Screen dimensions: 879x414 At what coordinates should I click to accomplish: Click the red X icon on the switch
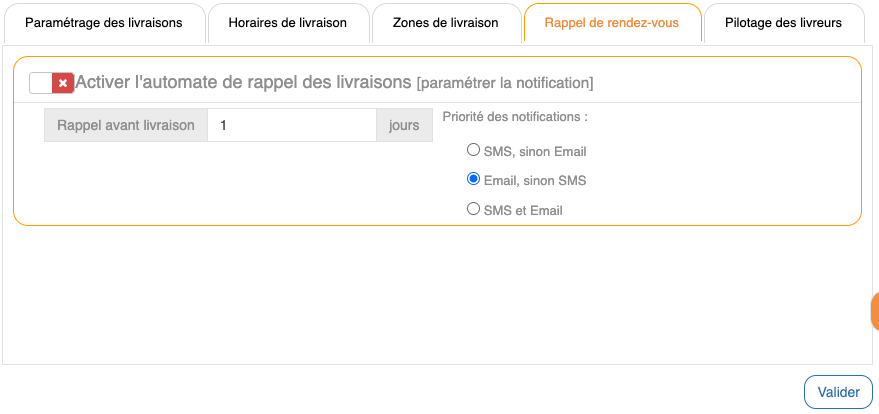pyautogui.click(x=63, y=83)
